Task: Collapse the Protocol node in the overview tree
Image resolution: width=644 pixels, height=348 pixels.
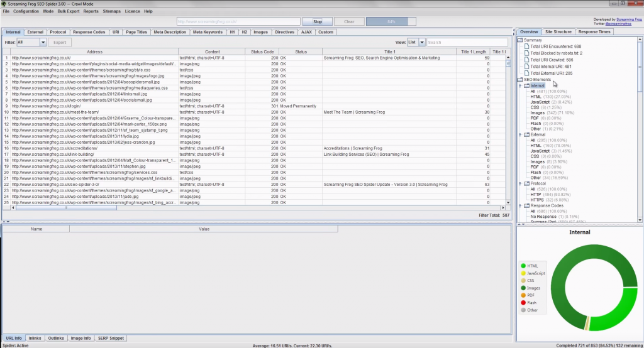Action: [520, 183]
